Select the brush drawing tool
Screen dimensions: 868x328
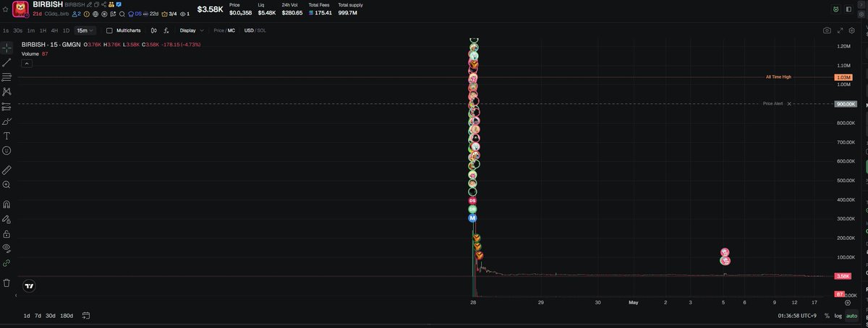pos(7,121)
